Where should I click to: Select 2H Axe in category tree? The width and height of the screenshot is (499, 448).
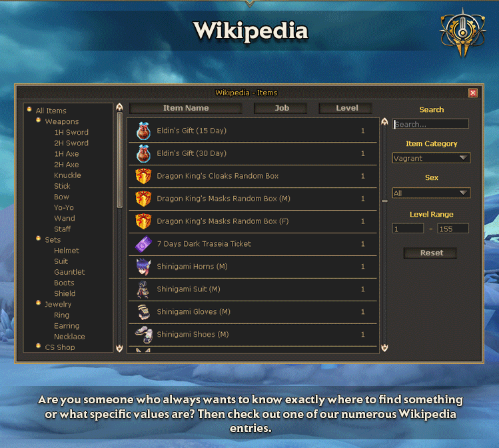click(x=66, y=165)
